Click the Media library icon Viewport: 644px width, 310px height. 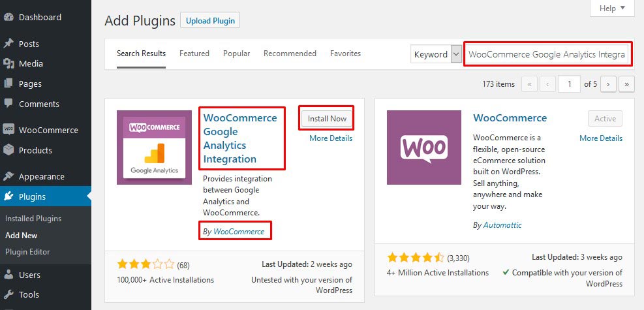tap(8, 64)
